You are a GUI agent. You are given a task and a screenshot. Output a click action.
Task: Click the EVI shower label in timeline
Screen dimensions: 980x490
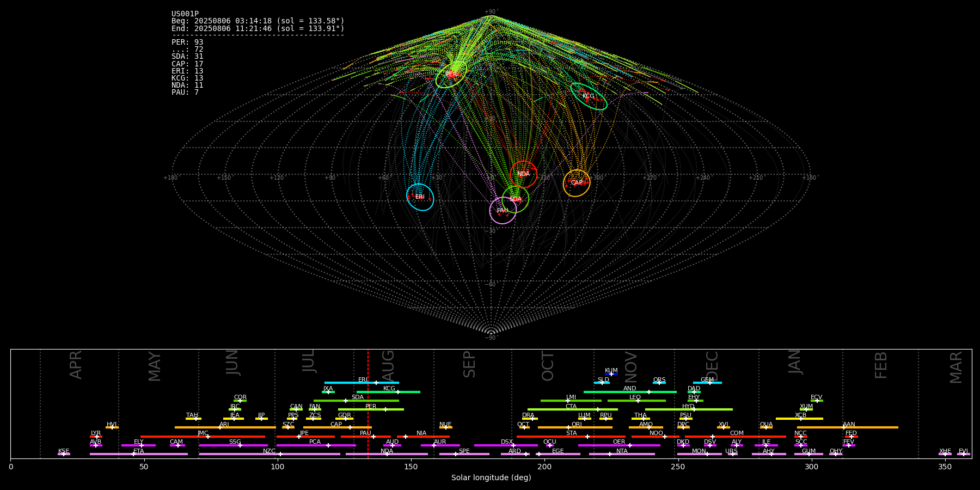pos(963,451)
